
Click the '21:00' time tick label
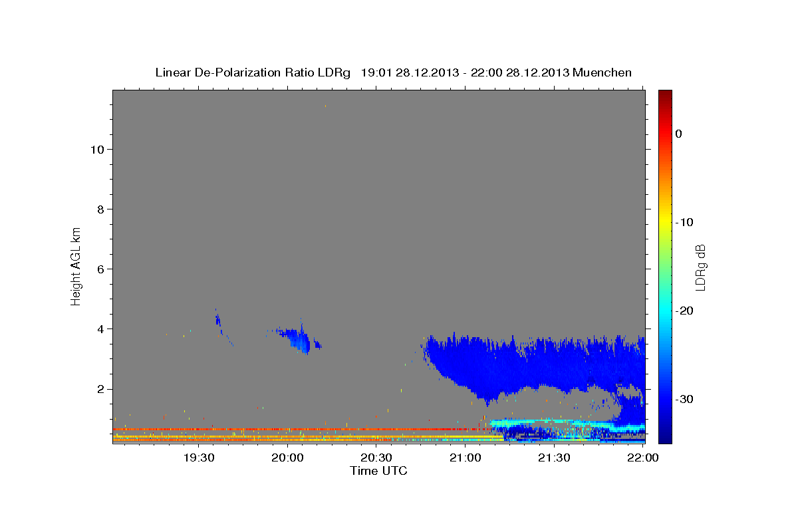pos(465,458)
